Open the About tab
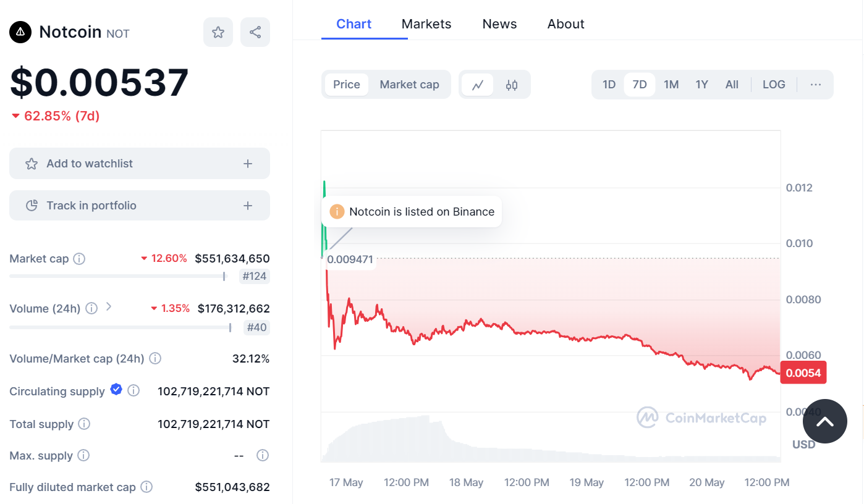Screen dimensions: 864x504 click(566, 24)
